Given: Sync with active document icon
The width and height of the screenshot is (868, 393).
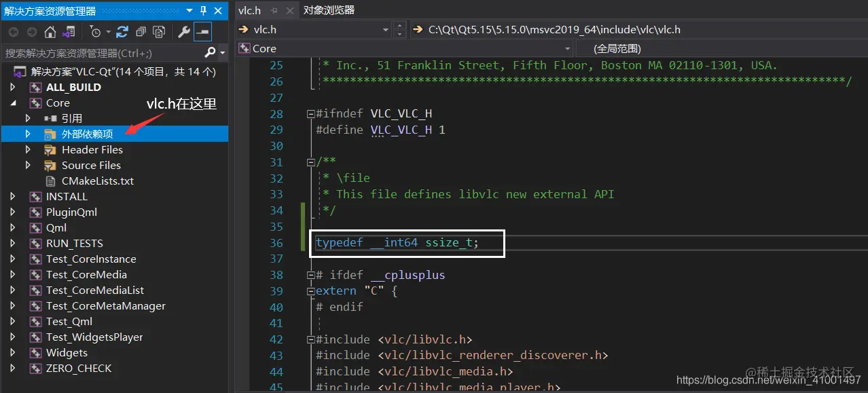Looking at the screenshot, I should pos(122,32).
